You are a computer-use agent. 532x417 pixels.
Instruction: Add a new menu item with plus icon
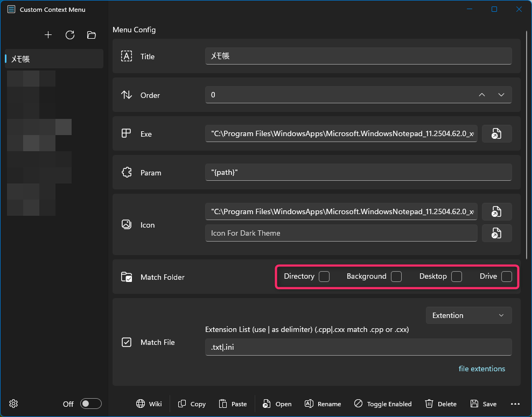click(48, 35)
